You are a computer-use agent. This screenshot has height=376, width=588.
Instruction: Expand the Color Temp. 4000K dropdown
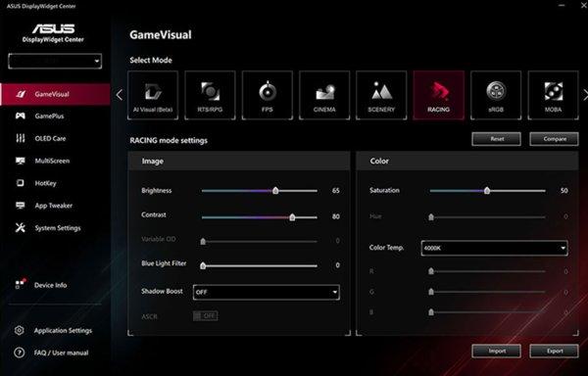494,248
